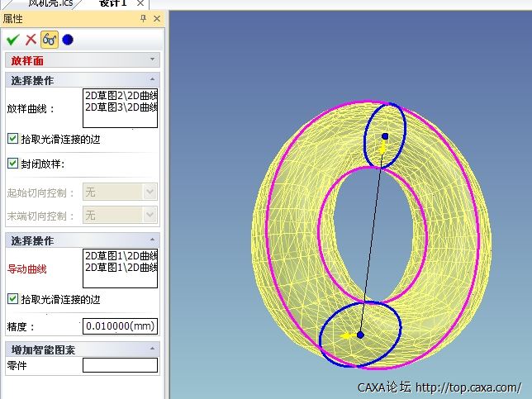Screen dimensions: 532x399
Task: Click the 导动曲线 label
Action: tap(26, 269)
